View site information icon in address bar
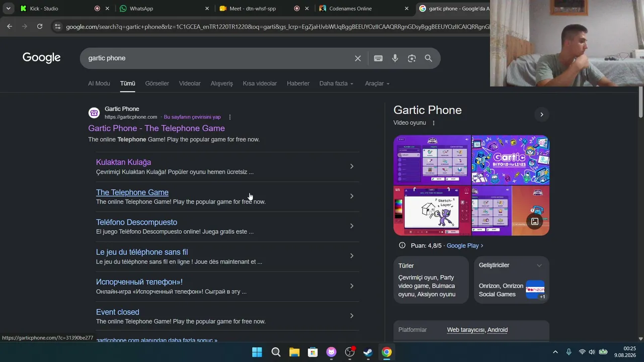This screenshot has height=362, width=644. (57, 27)
